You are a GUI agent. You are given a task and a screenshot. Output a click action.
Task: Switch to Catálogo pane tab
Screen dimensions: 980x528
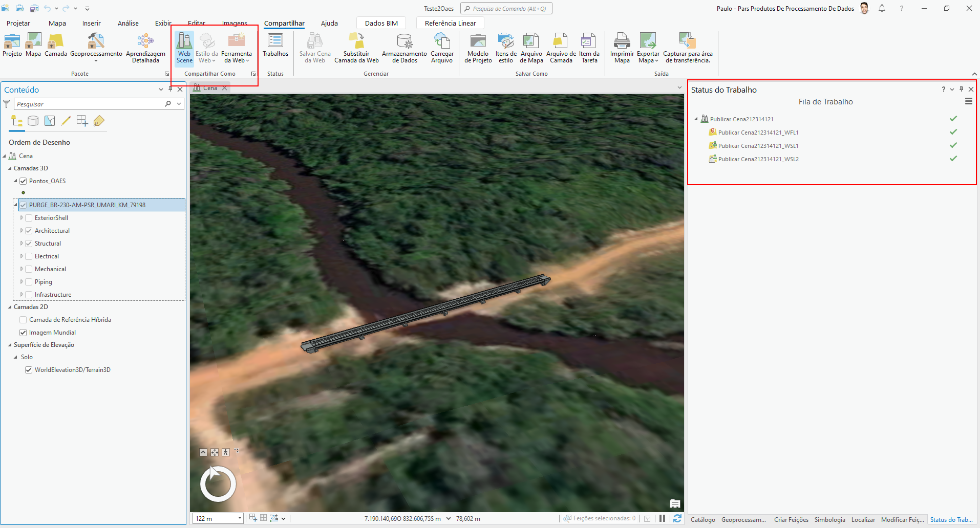tap(703, 519)
